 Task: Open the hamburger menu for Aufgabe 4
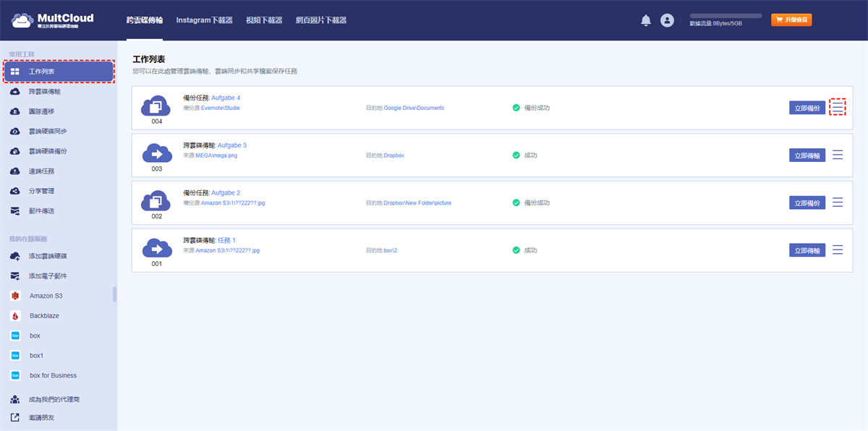pos(838,107)
